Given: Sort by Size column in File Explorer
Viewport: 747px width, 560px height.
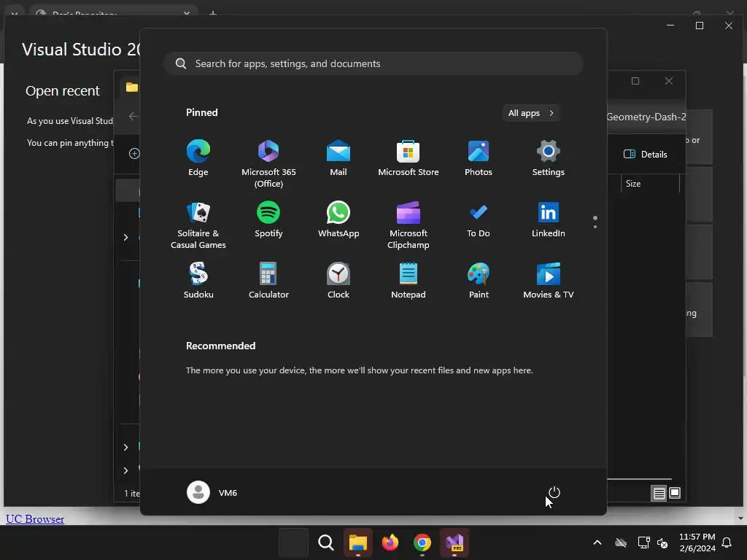Looking at the screenshot, I should click(x=650, y=183).
